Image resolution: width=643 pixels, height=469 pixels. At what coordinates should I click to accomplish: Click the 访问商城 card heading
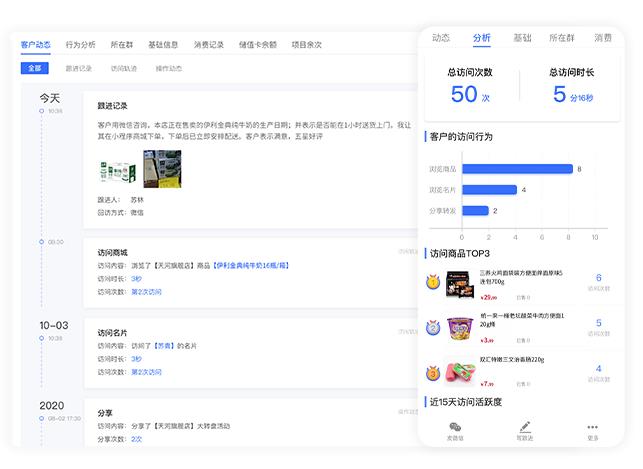(112, 253)
